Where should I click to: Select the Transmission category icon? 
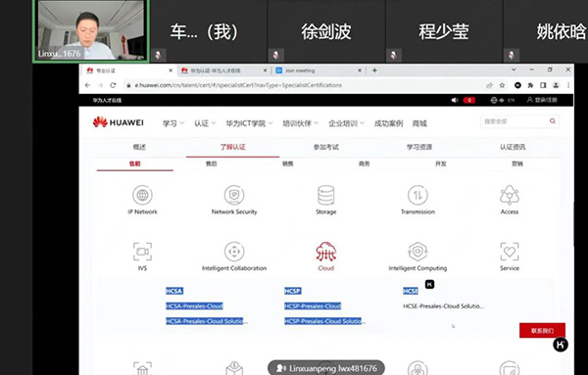pos(417,195)
